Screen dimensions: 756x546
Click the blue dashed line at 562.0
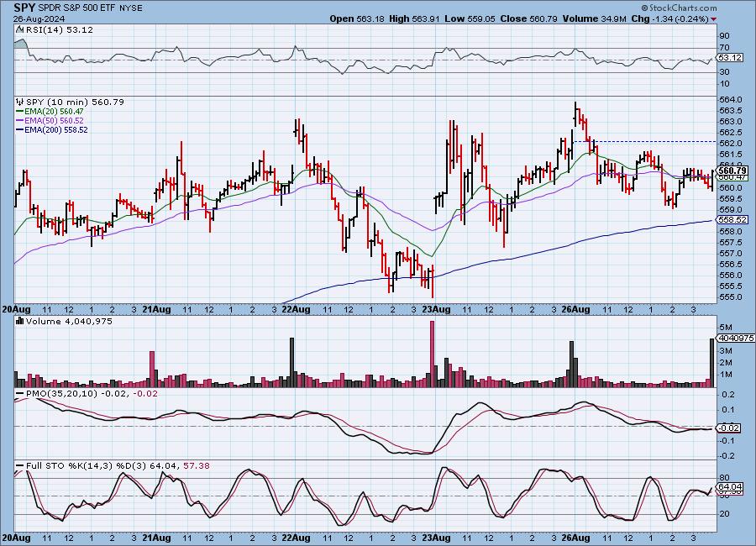pos(643,142)
